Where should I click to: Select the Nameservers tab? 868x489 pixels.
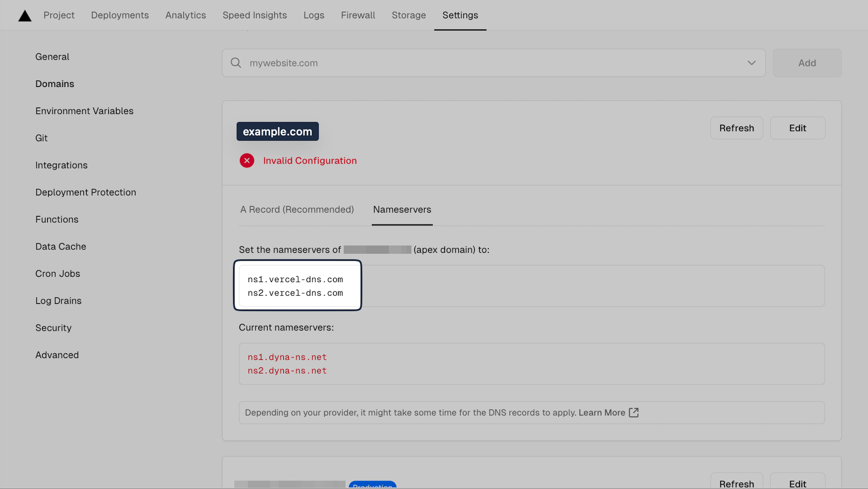[x=402, y=210]
